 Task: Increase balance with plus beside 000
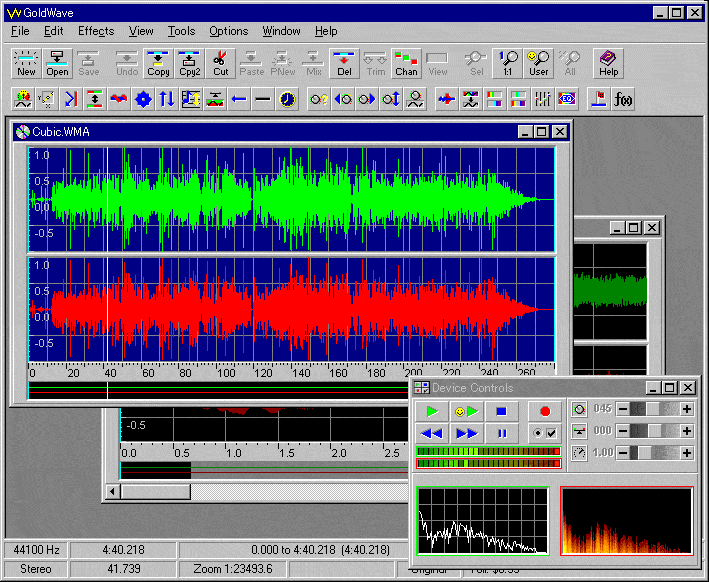[687, 431]
